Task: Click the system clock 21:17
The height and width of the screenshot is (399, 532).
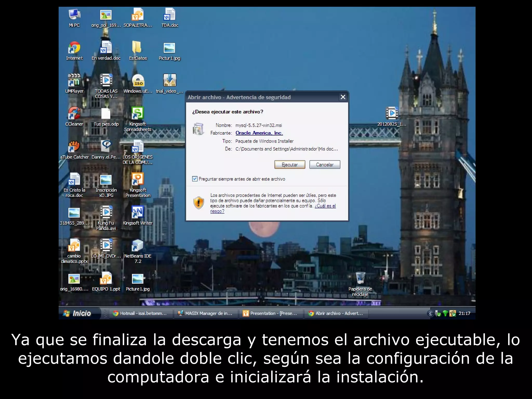Action: [x=464, y=314]
